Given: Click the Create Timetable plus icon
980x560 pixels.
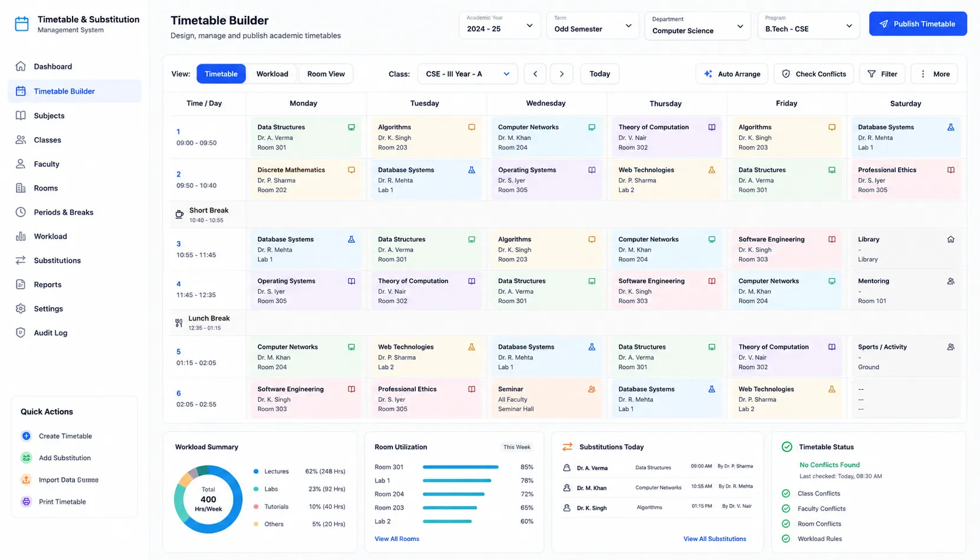Looking at the screenshot, I should click(x=26, y=436).
